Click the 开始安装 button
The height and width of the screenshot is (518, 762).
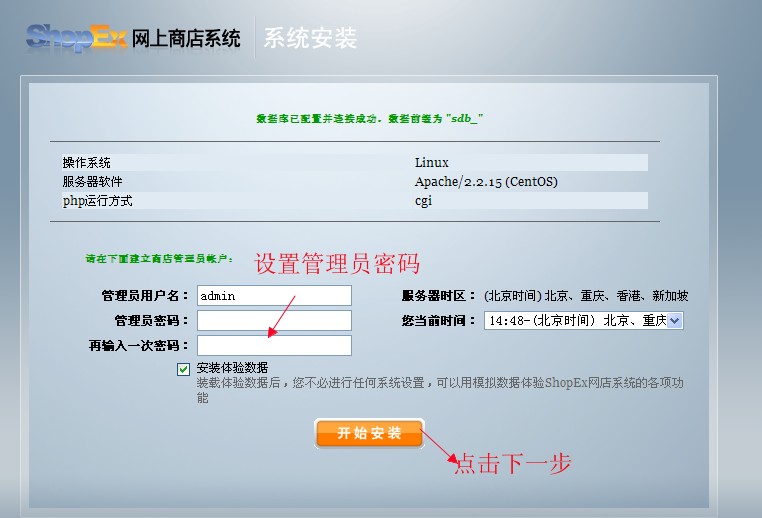(x=369, y=433)
